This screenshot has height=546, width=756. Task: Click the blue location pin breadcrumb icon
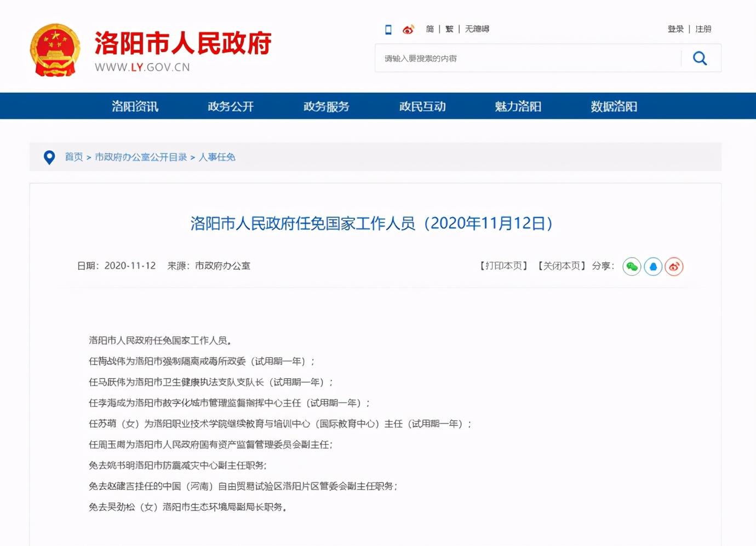pos(49,157)
